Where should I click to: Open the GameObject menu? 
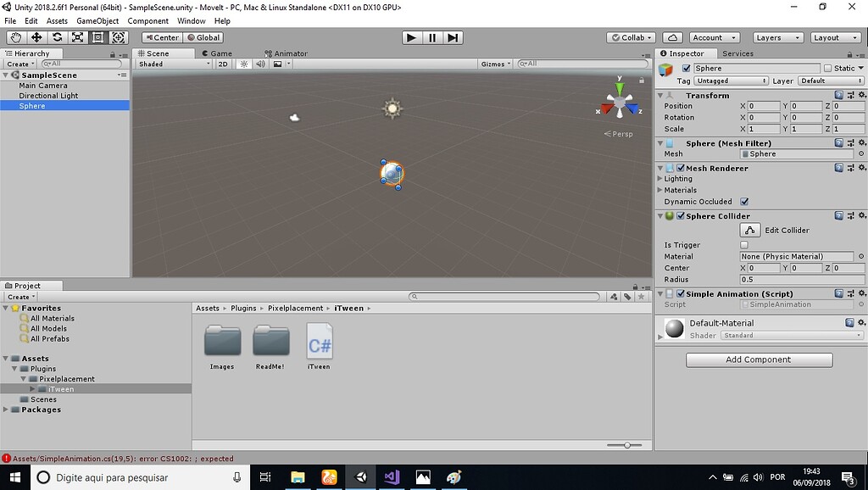pos(98,20)
